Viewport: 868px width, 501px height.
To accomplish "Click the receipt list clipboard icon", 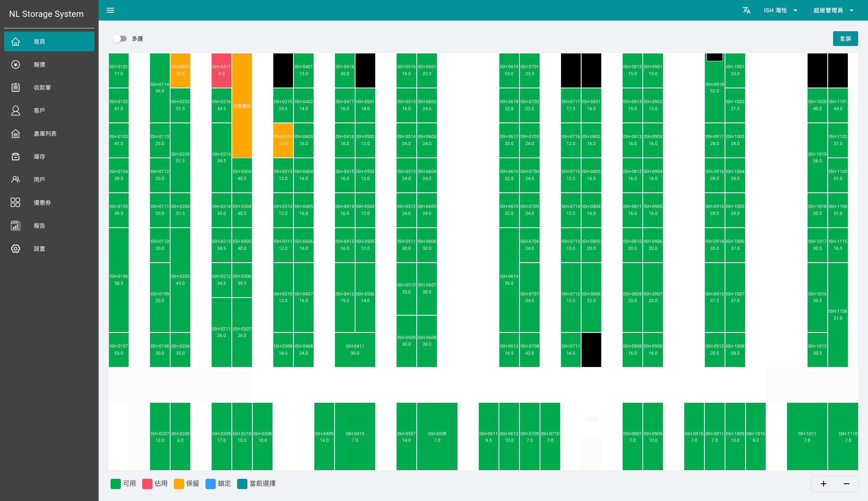I will click(x=16, y=88).
